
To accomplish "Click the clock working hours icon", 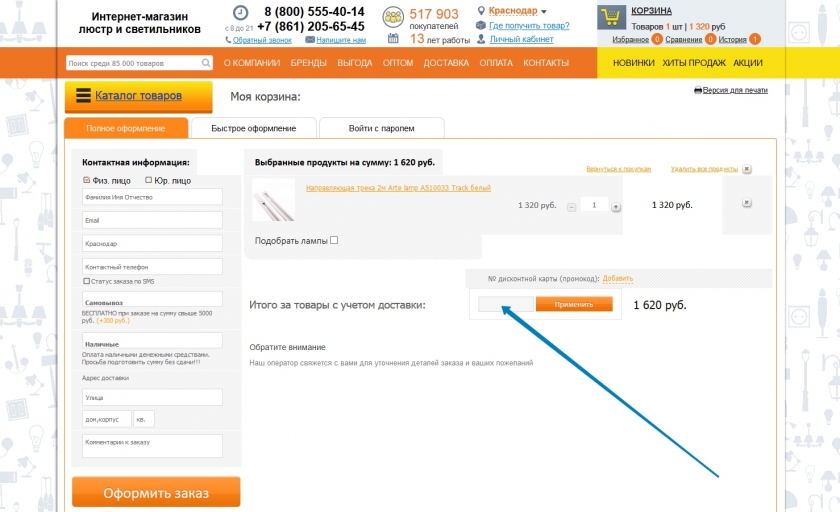I will tap(240, 12).
